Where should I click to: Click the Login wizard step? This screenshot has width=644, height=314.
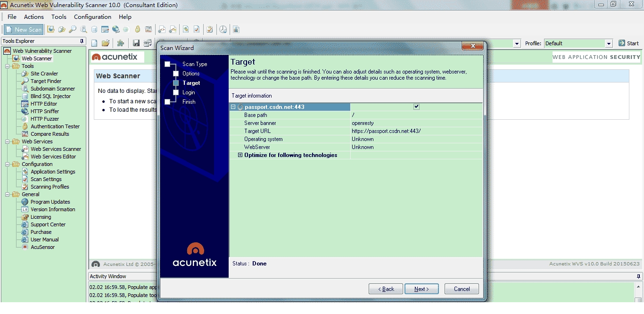189,92
